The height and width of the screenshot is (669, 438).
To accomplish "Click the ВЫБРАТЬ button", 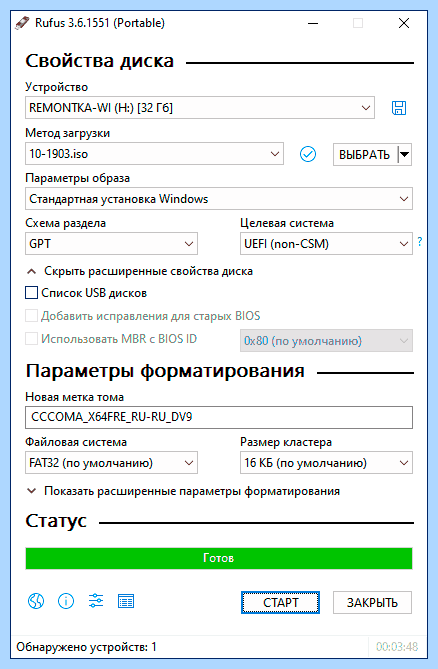I will [365, 154].
